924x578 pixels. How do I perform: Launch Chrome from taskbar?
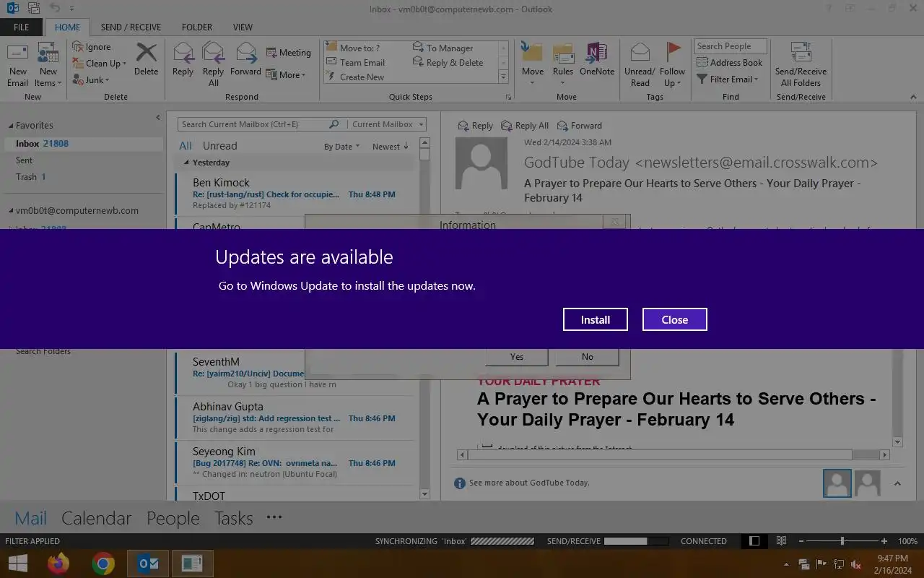(103, 564)
